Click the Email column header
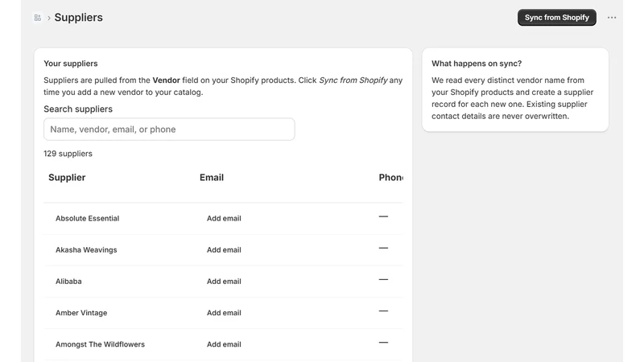 [x=212, y=177]
